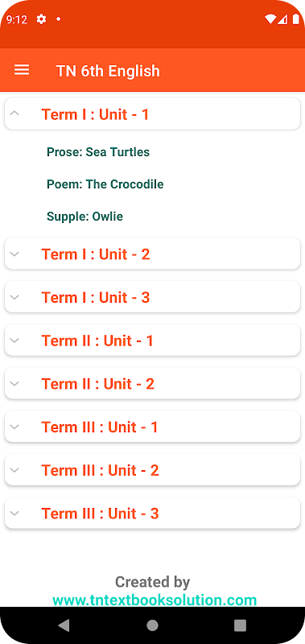Screen dimensions: 305x644
Task: Open Supple: Owlie lesson
Action: (85, 217)
